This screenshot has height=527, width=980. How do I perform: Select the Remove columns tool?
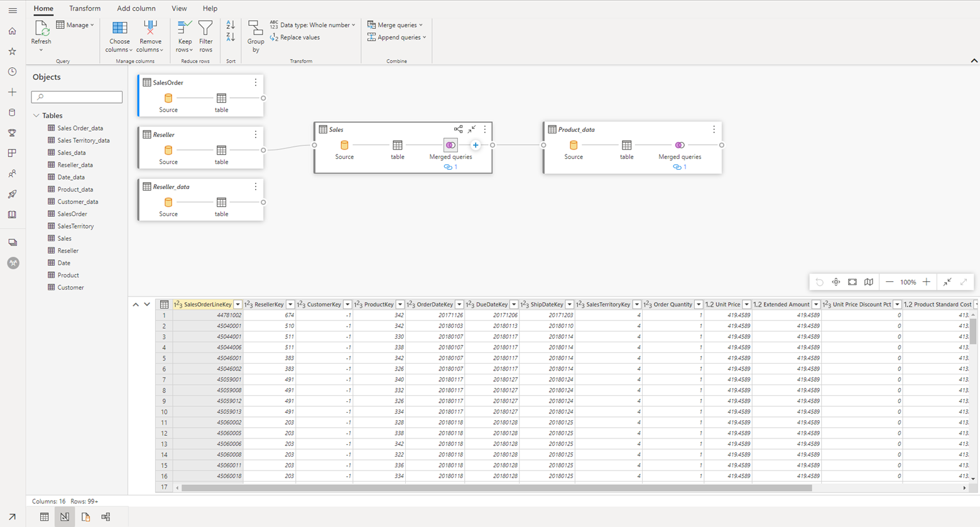point(150,36)
